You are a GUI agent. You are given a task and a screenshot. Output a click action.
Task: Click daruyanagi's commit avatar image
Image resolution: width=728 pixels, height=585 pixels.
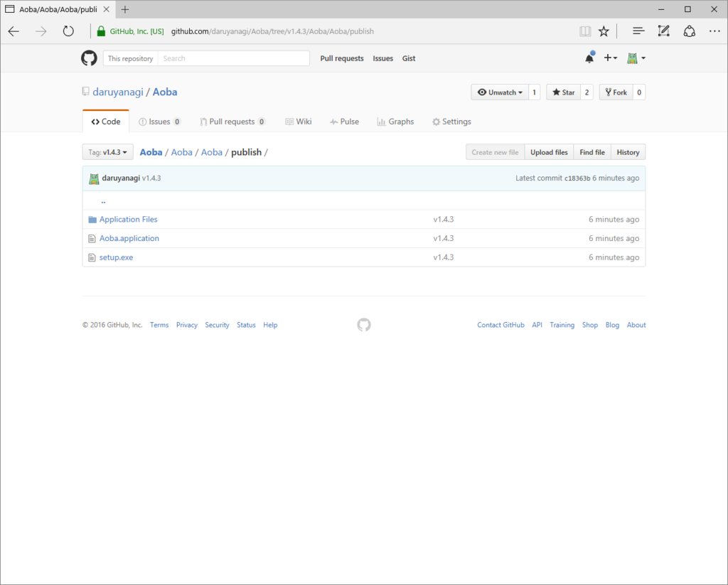(x=94, y=178)
